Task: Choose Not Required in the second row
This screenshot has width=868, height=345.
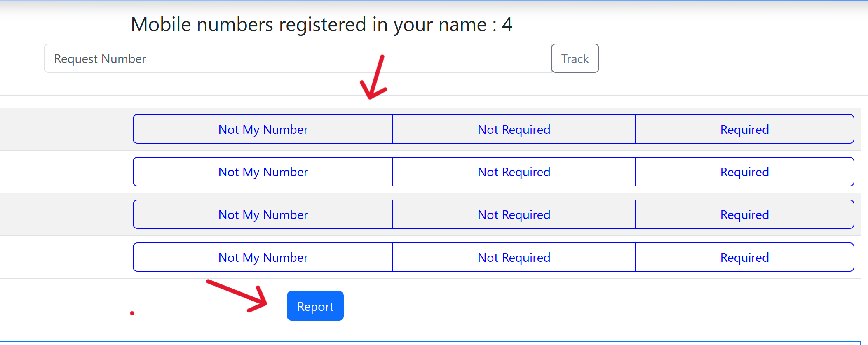Action: point(514,172)
